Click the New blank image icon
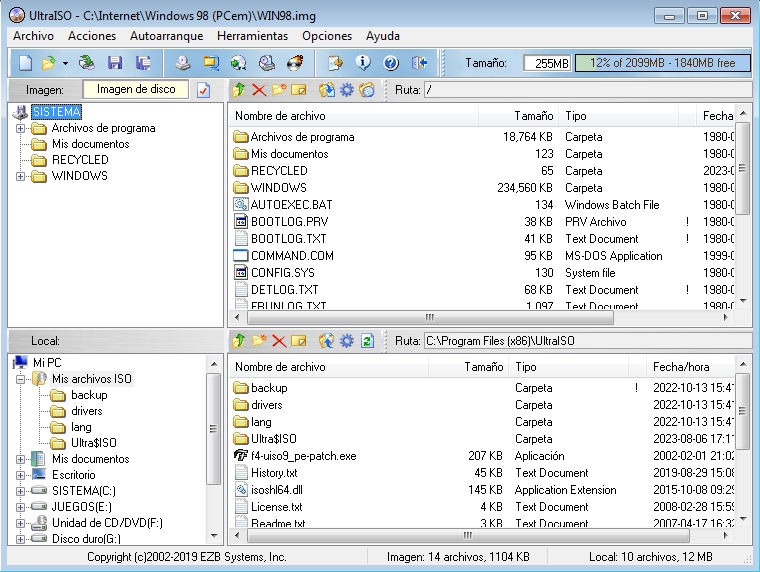The image size is (760, 572). pyautogui.click(x=25, y=63)
